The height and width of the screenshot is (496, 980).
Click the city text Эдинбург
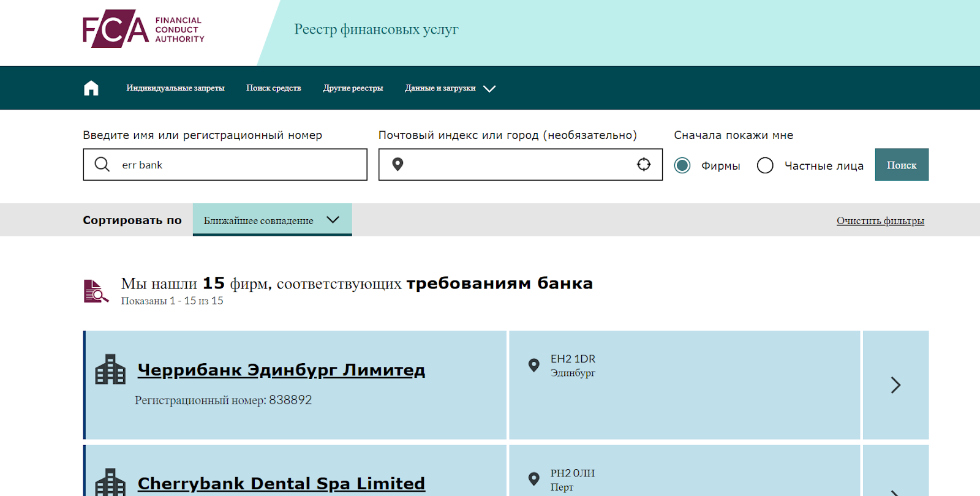pos(573,373)
